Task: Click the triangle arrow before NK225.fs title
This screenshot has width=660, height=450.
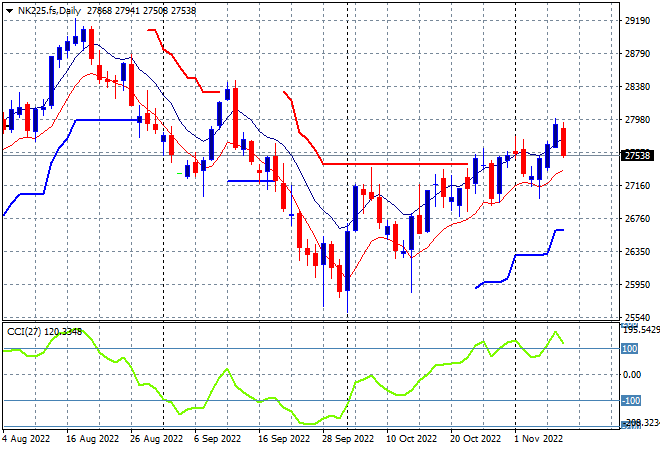Action: (9, 11)
